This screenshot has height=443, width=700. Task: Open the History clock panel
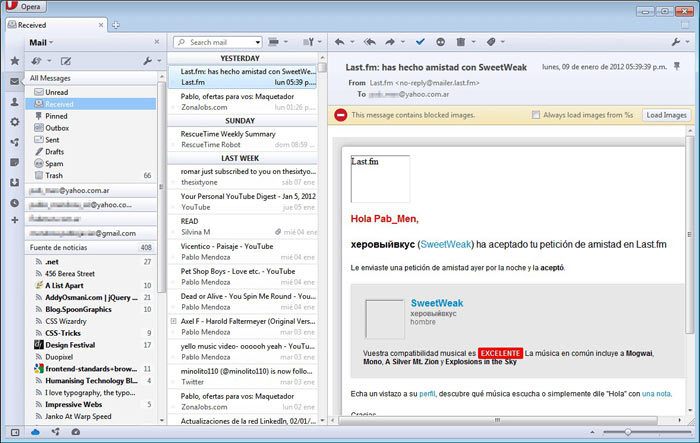pos(15,203)
